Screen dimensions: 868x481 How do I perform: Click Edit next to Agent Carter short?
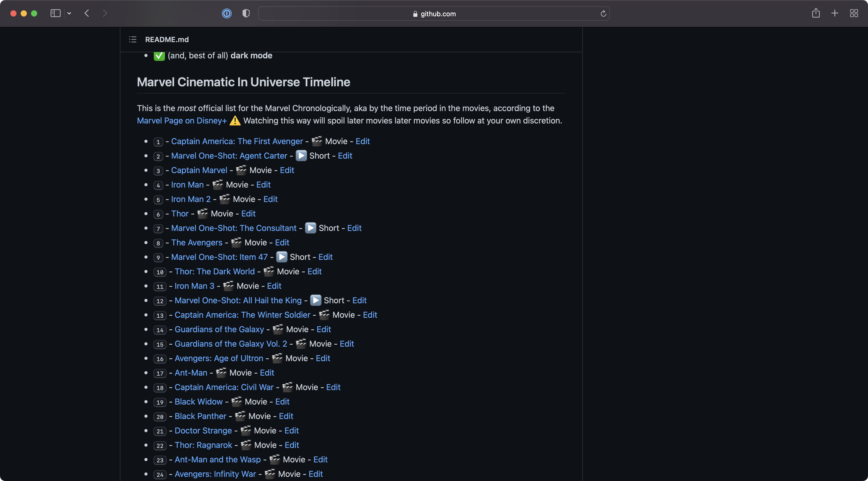click(345, 156)
